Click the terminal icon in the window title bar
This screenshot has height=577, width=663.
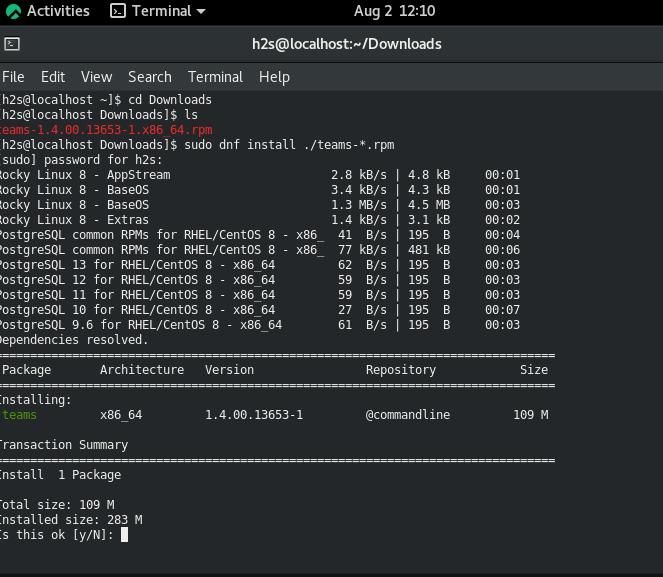(12, 44)
